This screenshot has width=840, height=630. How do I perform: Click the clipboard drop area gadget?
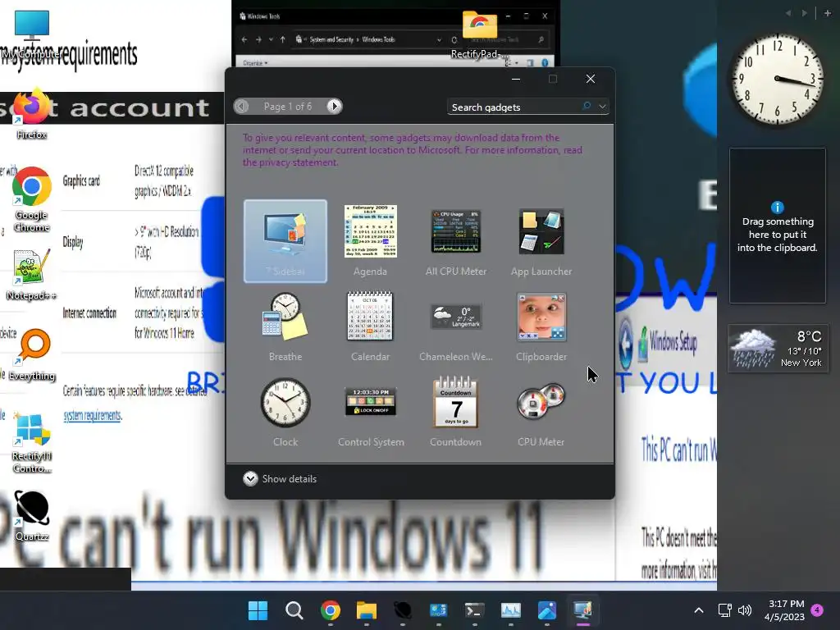[x=778, y=226]
